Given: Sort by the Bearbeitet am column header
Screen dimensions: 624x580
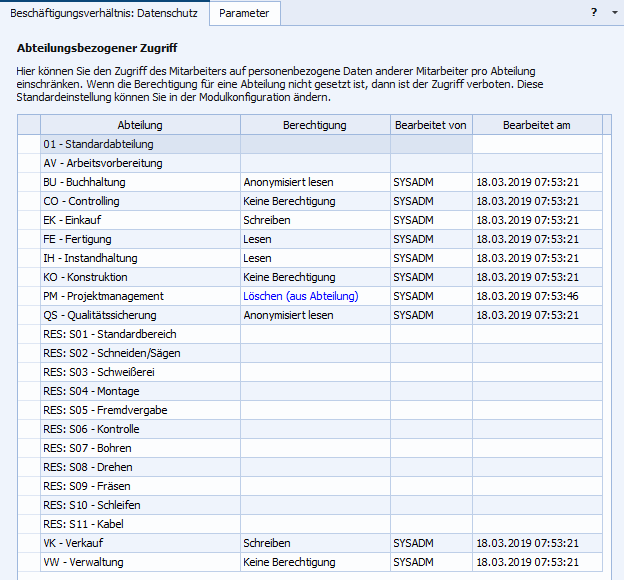Looking at the screenshot, I should point(536,125).
